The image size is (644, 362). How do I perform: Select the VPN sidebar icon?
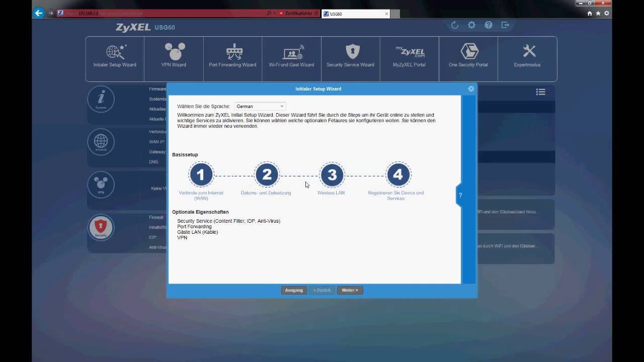pos(101,185)
